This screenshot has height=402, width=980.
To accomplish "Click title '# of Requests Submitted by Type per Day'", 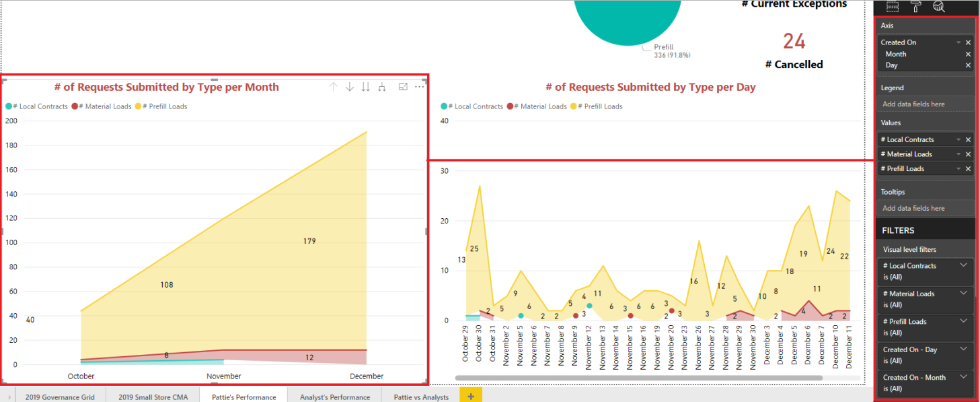I will click(650, 87).
